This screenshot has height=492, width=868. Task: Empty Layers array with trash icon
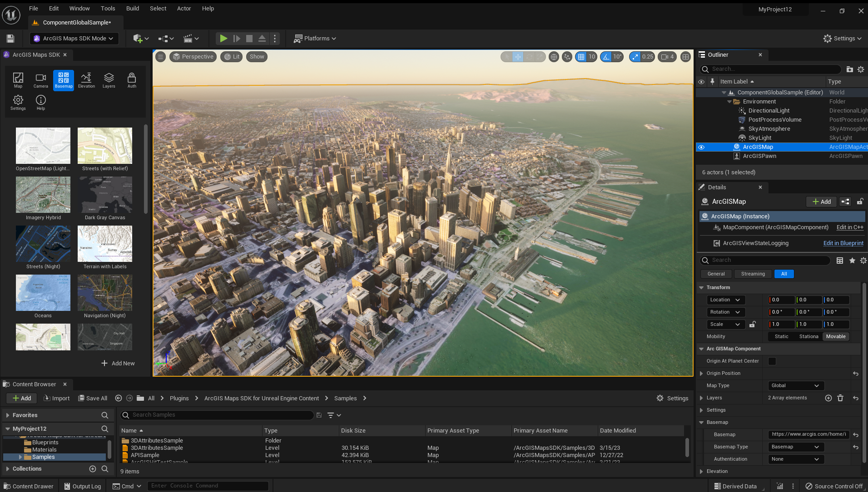coord(840,398)
